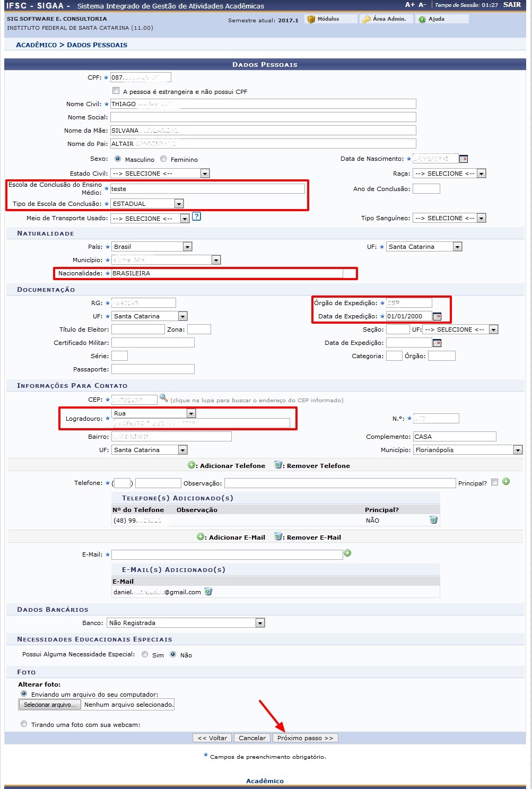This screenshot has width=532, height=789.
Task: Select Sim for Necessidade Especial
Action: coord(145,655)
